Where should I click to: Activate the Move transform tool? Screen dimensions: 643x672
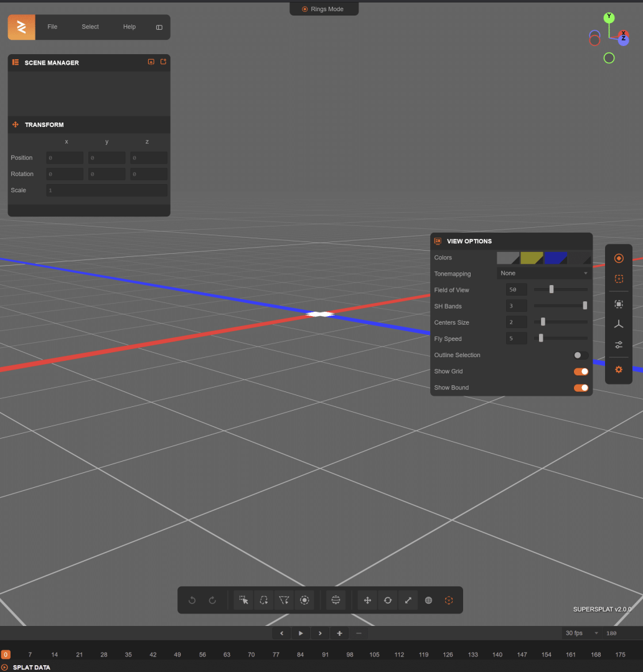pos(367,600)
